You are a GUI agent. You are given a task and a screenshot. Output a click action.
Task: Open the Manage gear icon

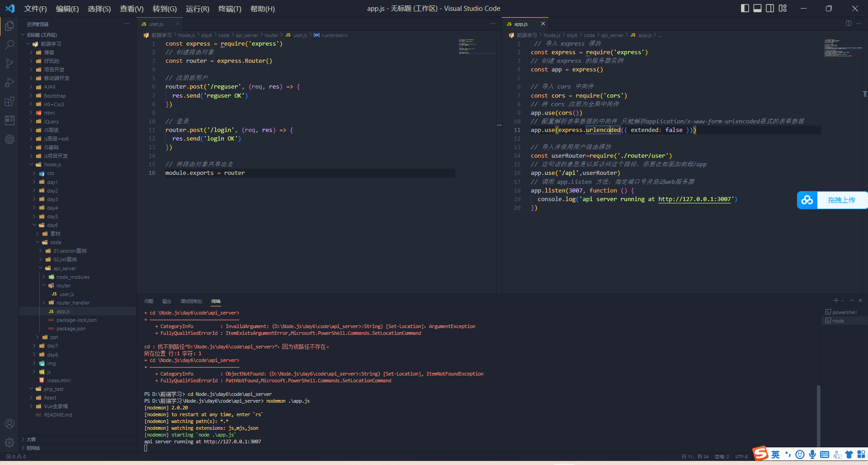tap(9, 443)
